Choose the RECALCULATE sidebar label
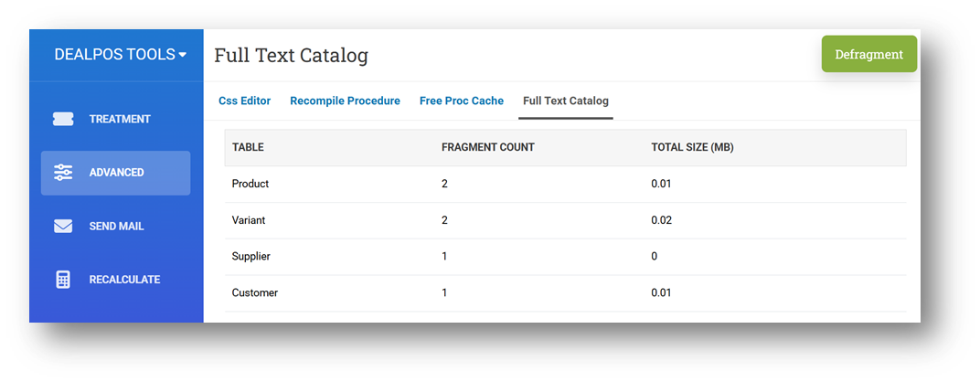Screen dimensions: 980x382 pyautogui.click(x=124, y=280)
